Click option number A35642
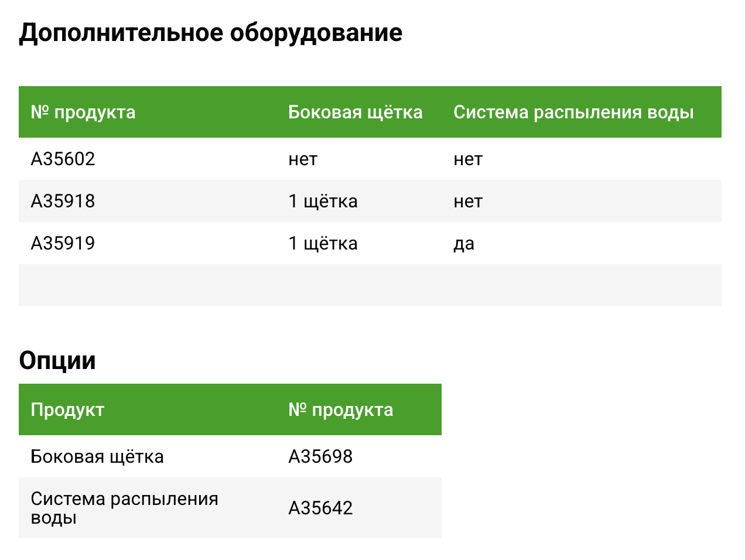Viewport: 745px width, 560px height. [320, 508]
